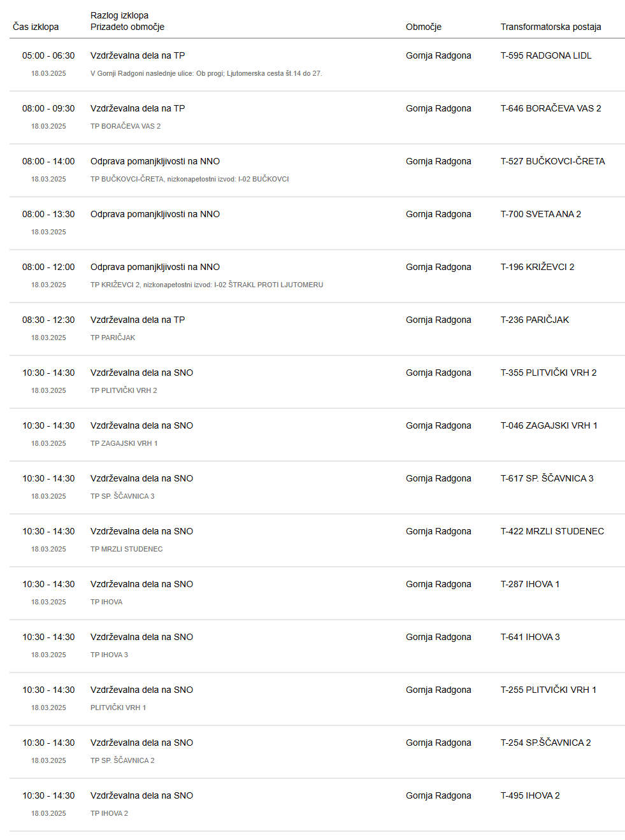Viewport: 625px width, 840px height.
Task: Click the Čas izklopa column header
Action: (36, 27)
